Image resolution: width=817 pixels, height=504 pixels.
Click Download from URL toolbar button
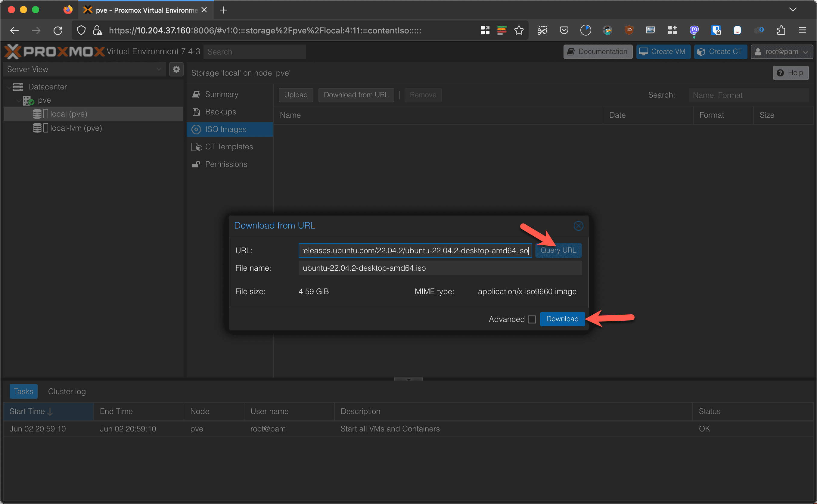pyautogui.click(x=356, y=95)
